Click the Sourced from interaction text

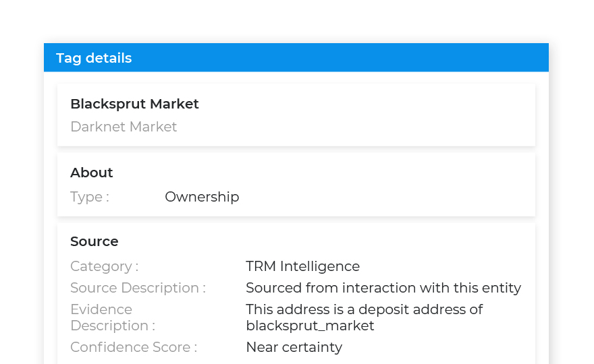coord(383,288)
